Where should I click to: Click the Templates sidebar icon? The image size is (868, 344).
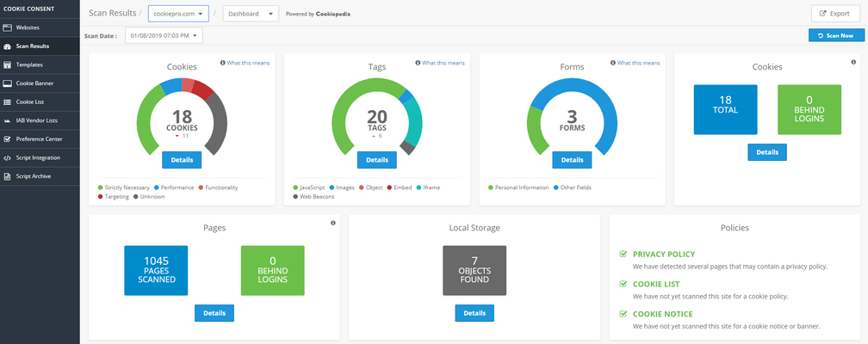[x=7, y=64]
